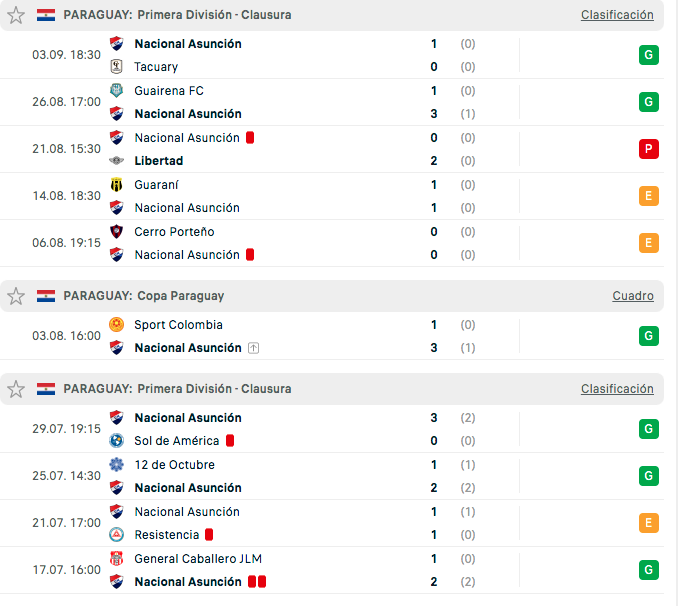Viewport: 678px width, 606px height.
Task: Star the lower Primera División Clausura section
Action: point(16,389)
